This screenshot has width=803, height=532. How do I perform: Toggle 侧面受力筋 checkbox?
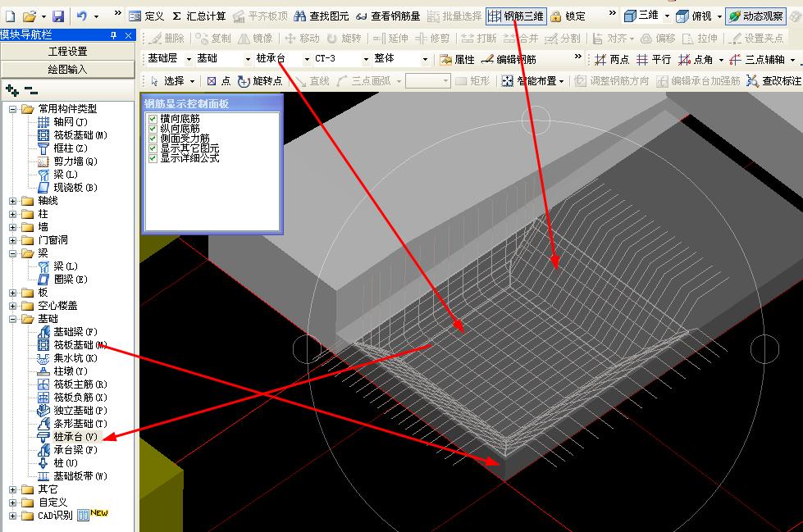click(153, 139)
